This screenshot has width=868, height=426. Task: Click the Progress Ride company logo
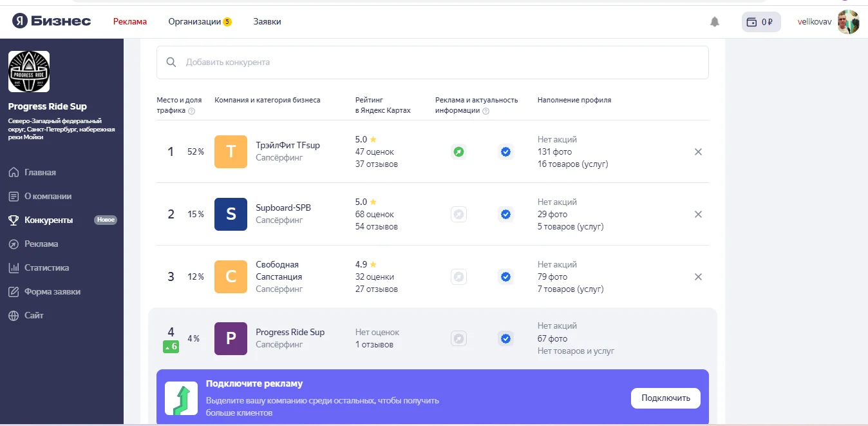tap(29, 72)
